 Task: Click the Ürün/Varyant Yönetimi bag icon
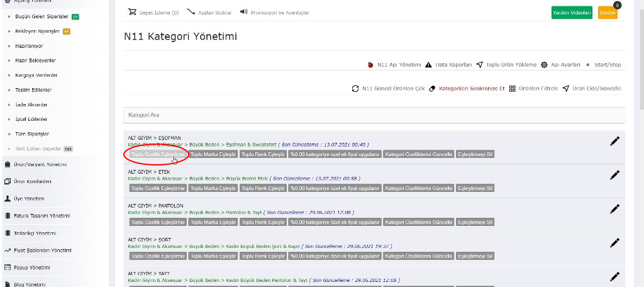pos(8,164)
